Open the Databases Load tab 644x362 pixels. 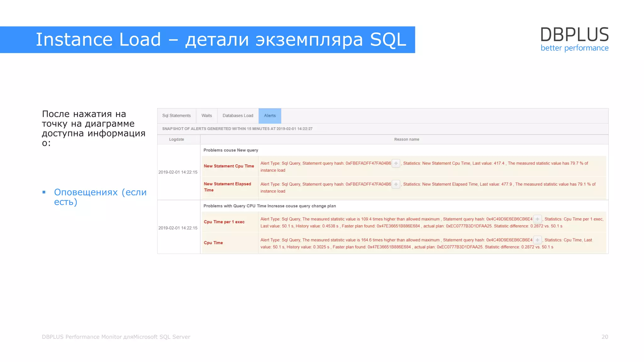click(x=238, y=116)
